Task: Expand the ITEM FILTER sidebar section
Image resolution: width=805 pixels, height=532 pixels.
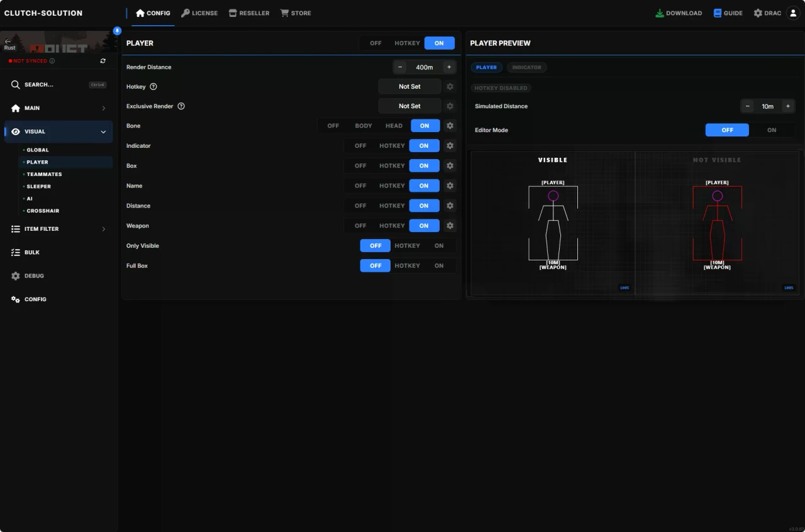Action: [58, 229]
